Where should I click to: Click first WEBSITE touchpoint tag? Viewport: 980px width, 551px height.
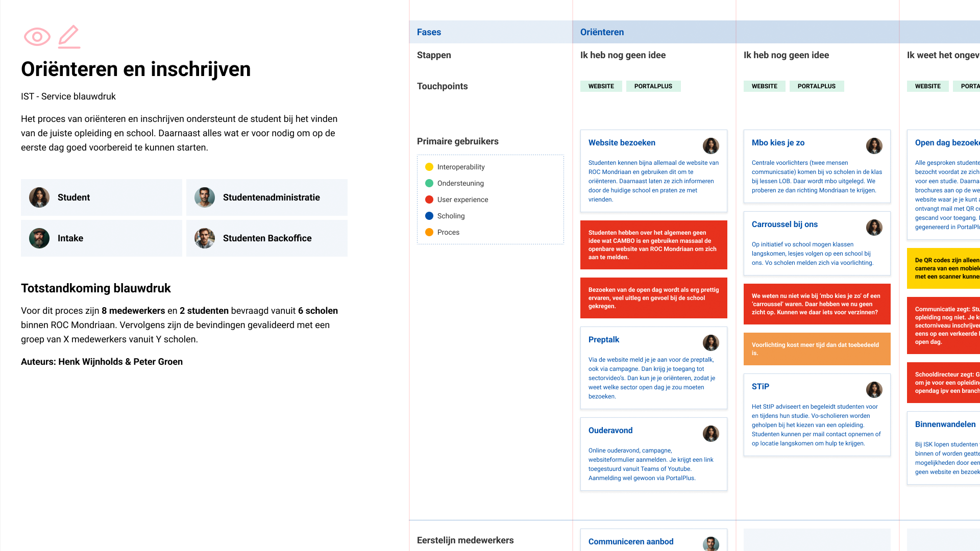(x=601, y=86)
